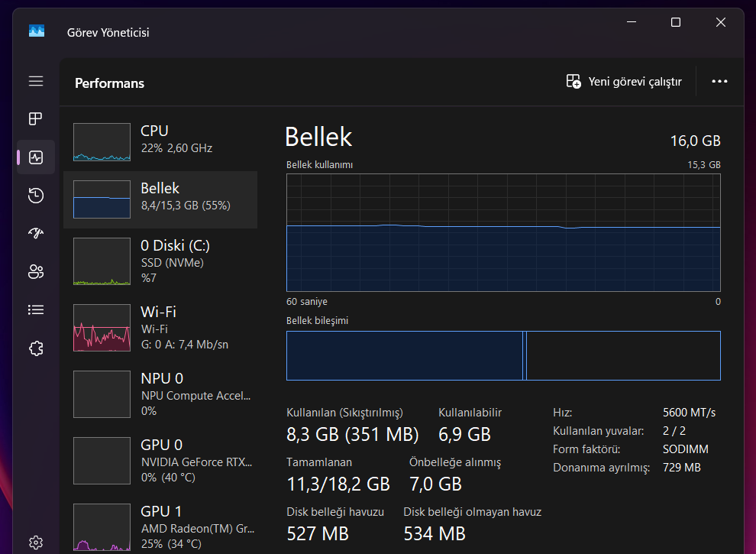Click the '15,3 GB' graph maximum label
The image size is (756, 554).
click(704, 165)
